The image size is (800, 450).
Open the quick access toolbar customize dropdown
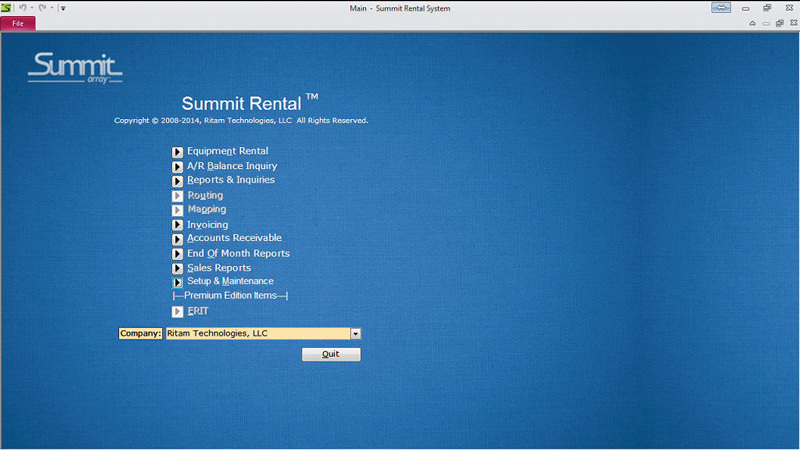coord(63,8)
